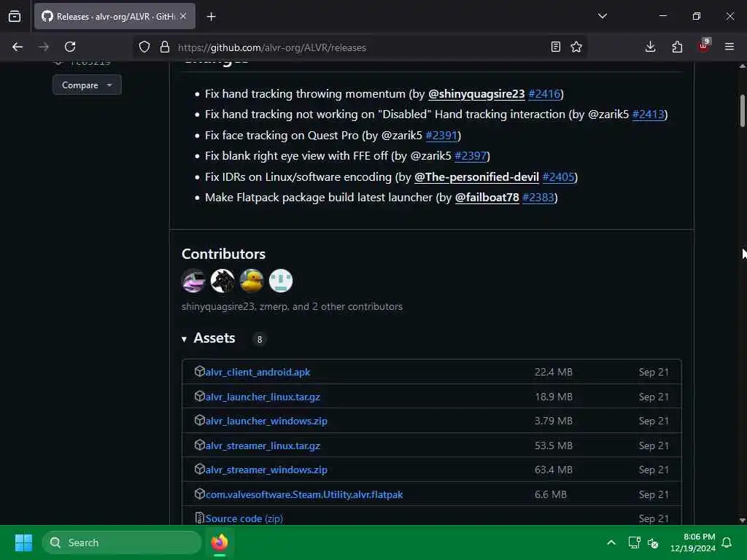Screen dimensions: 747x560
Task: Click the network display tray icon
Action: click(634, 542)
